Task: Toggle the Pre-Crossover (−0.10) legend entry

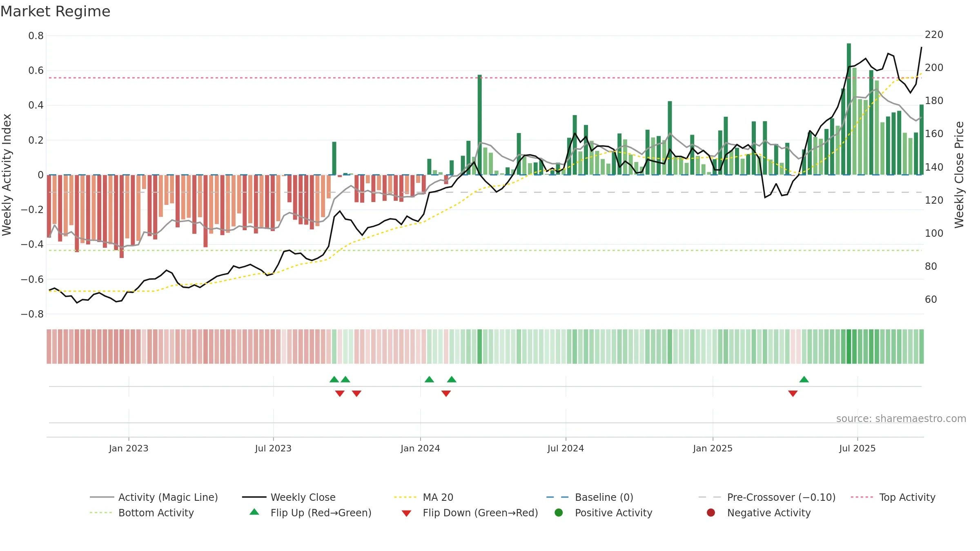Action: (x=767, y=497)
